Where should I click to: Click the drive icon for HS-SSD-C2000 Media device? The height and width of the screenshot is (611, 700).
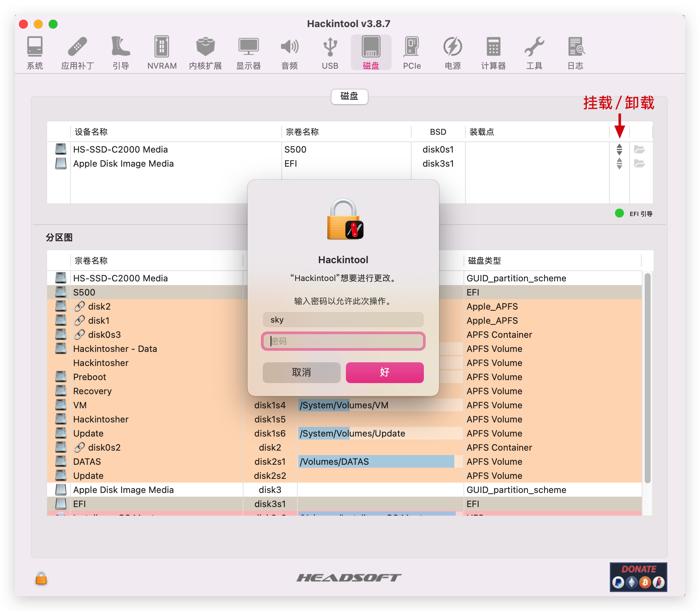[60, 149]
